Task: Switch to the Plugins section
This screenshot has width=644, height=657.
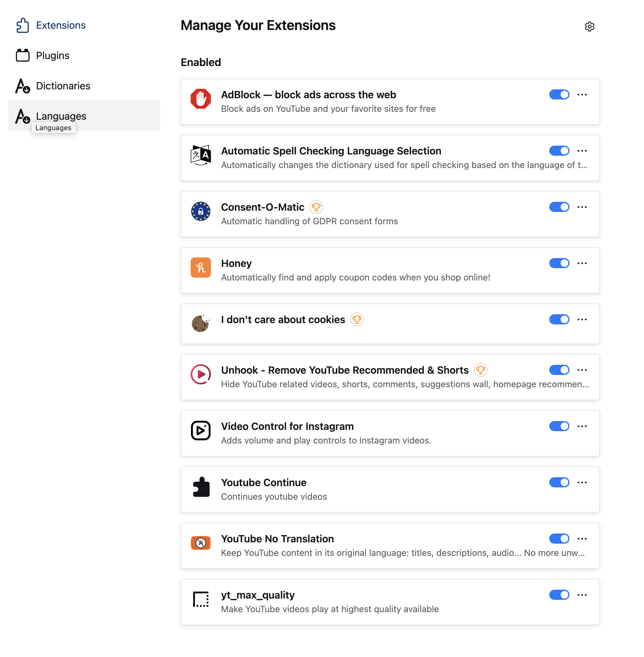Action: 52,56
